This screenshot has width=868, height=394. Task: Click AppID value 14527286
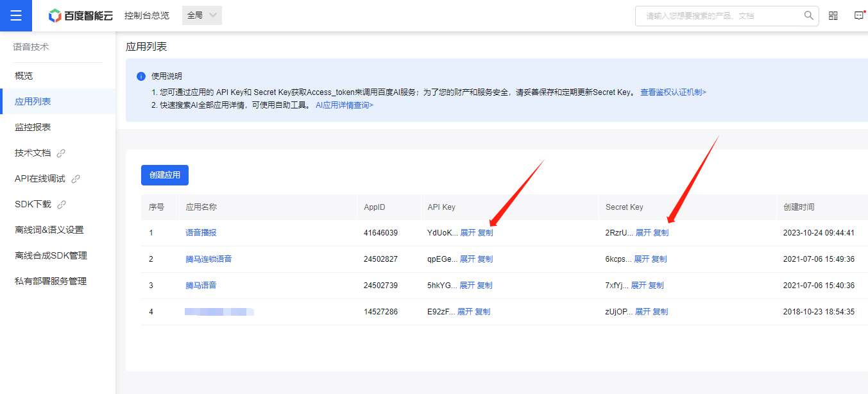point(380,312)
